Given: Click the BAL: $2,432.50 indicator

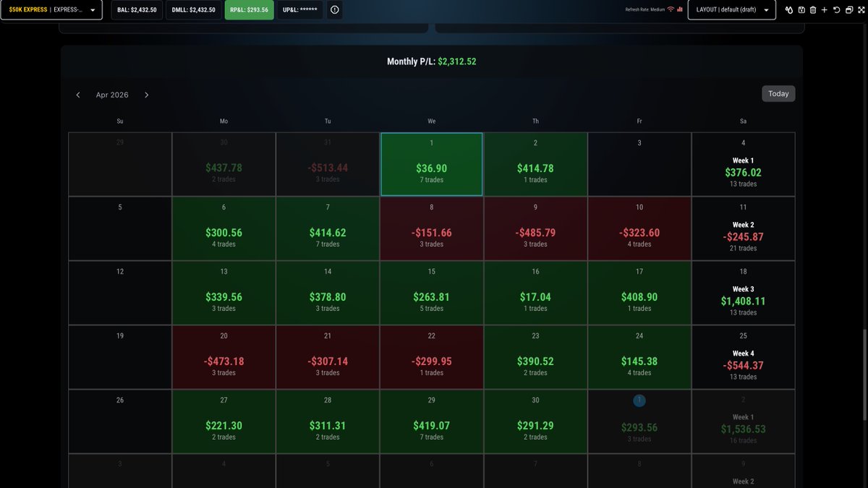Looking at the screenshot, I should click(137, 10).
